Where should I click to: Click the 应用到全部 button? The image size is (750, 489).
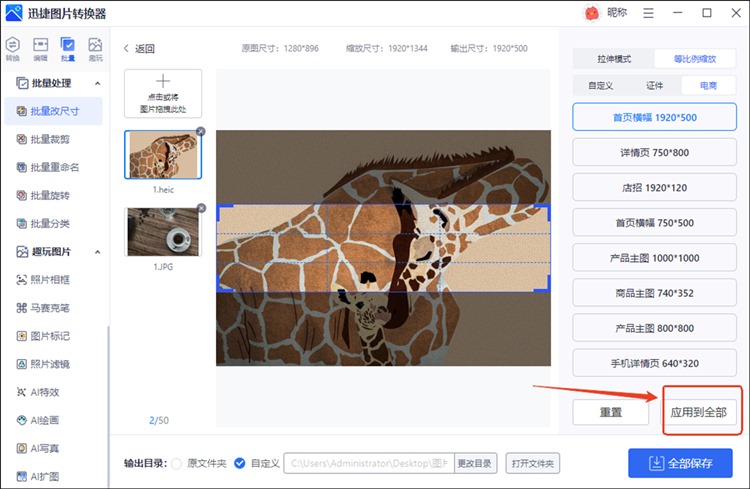(x=700, y=412)
